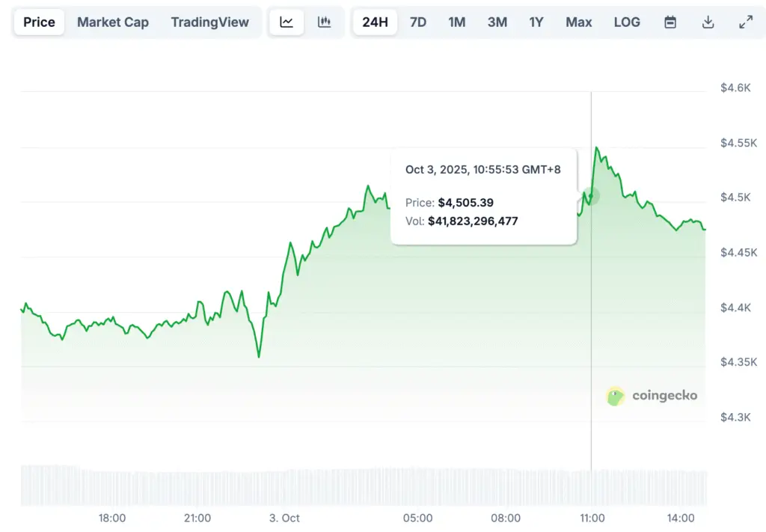Download chart data

point(708,22)
